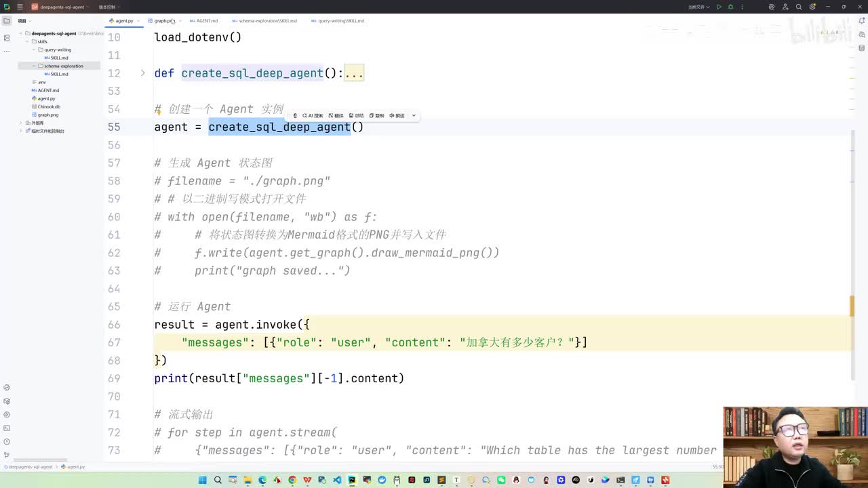Screen dimensions: 868x488
Task: Collapse the skills folder
Action: click(27, 41)
